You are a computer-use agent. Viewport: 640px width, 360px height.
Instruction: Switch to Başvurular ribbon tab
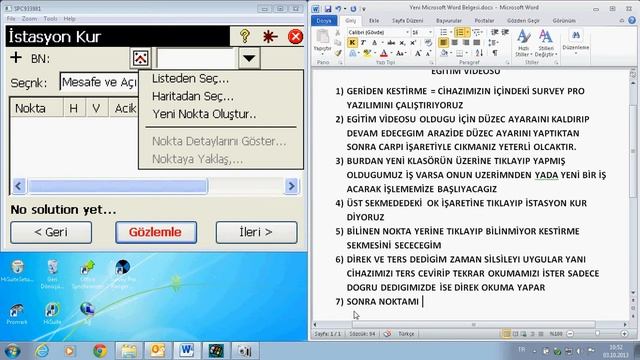(x=449, y=20)
